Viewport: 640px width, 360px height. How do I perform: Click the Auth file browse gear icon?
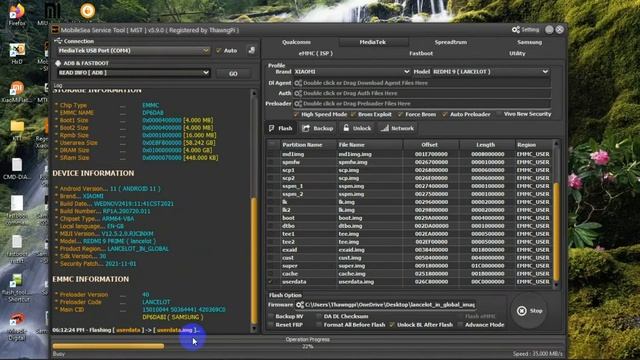coord(298,93)
